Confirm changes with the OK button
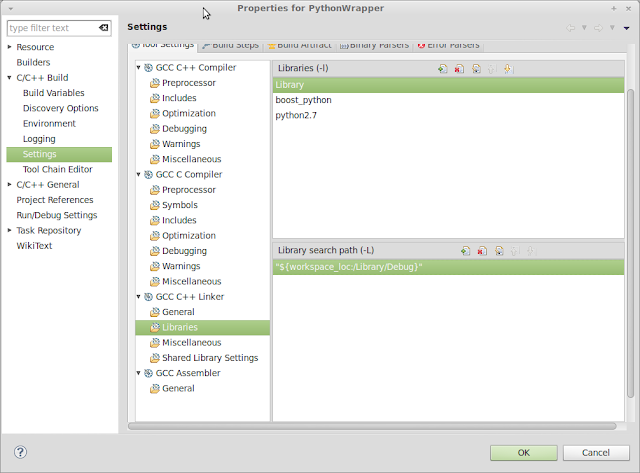Viewport: 640px width, 473px height. click(x=524, y=453)
